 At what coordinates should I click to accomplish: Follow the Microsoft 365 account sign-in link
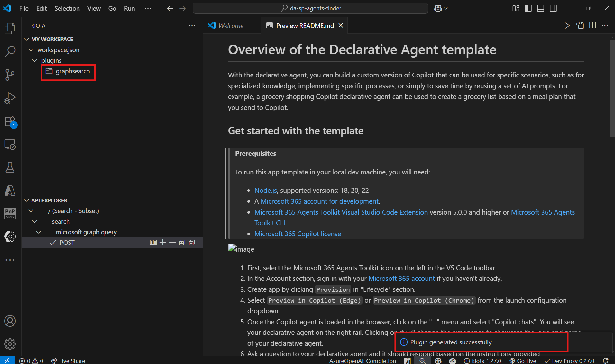(401, 278)
